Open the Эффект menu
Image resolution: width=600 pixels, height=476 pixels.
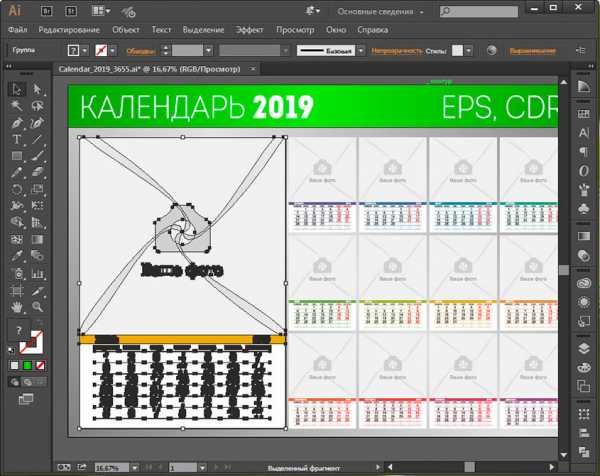click(x=249, y=30)
